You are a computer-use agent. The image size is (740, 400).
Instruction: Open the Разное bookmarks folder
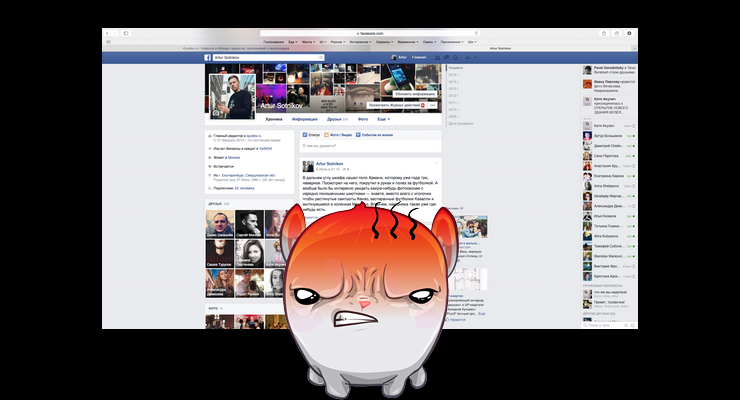pyautogui.click(x=338, y=42)
